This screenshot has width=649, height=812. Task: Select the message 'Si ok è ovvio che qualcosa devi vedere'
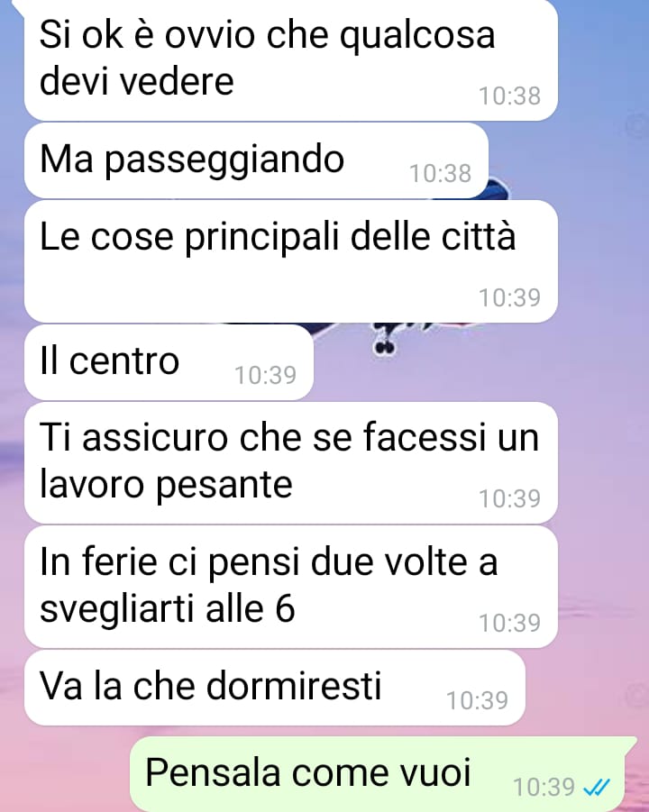(291, 59)
